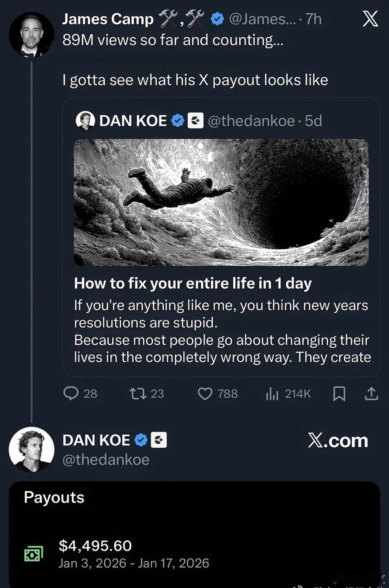Repost the James Camp tweet
This screenshot has width=389, height=588.
(x=138, y=393)
